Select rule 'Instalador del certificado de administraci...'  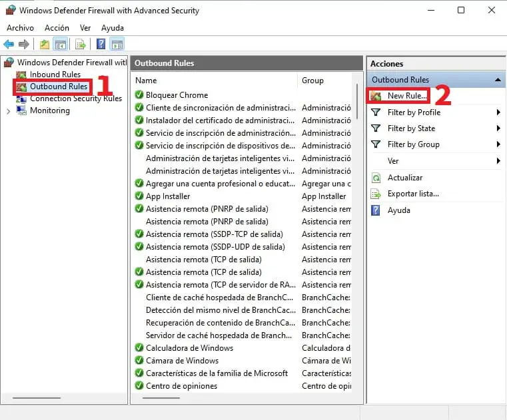pos(220,120)
